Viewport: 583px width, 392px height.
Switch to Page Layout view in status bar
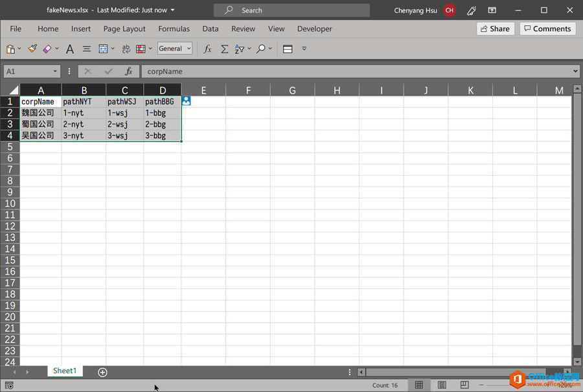coord(442,385)
